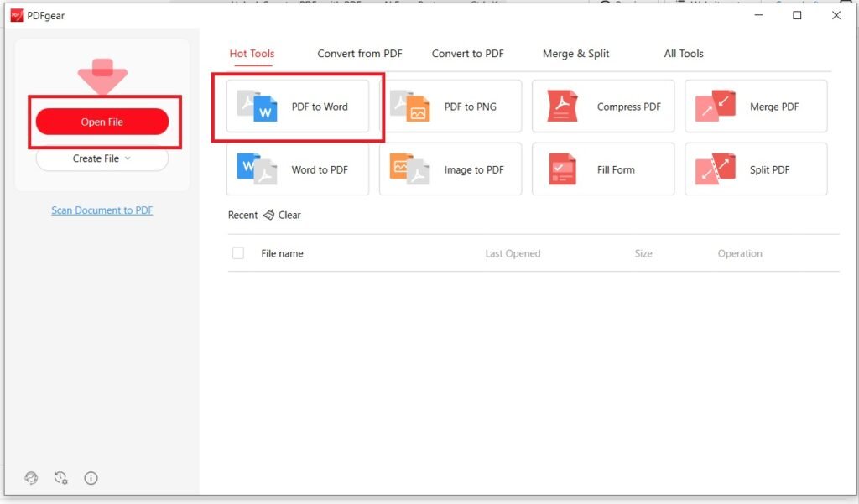Image resolution: width=859 pixels, height=504 pixels.
Task: Open the All Tools tab
Action: pyautogui.click(x=684, y=53)
